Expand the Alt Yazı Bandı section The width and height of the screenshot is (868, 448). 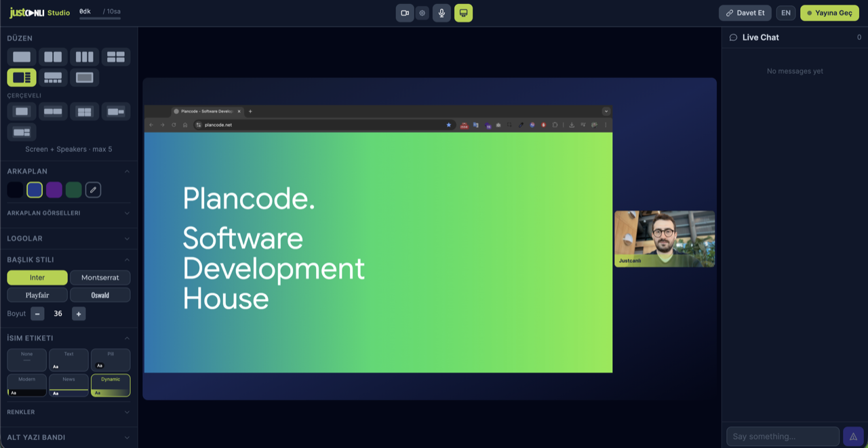68,438
